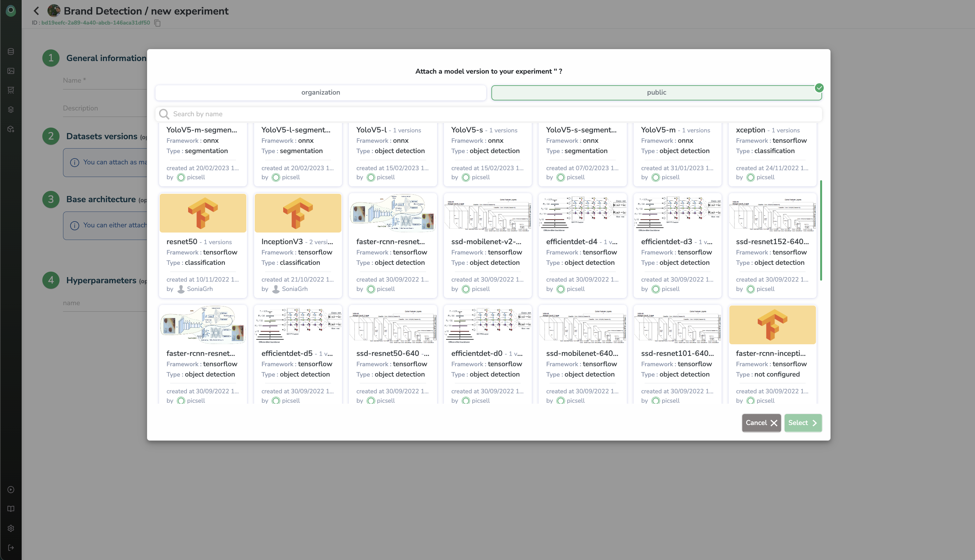
Task: Click the Picsell logo at top left
Action: pos(11,10)
